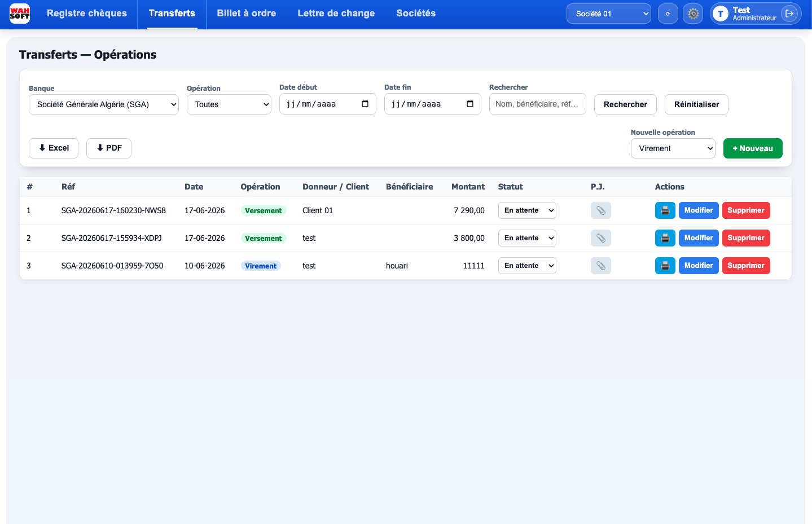Image resolution: width=812 pixels, height=524 pixels.
Task: Click the refresh icon beside Société 01
Action: point(668,14)
